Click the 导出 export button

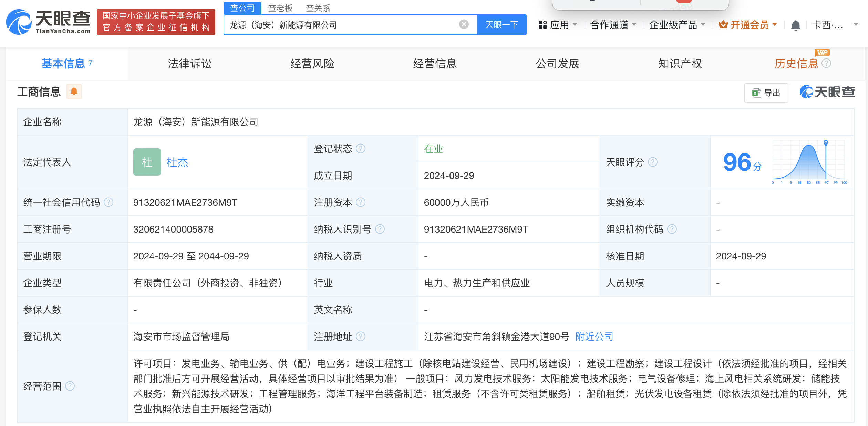pos(766,93)
